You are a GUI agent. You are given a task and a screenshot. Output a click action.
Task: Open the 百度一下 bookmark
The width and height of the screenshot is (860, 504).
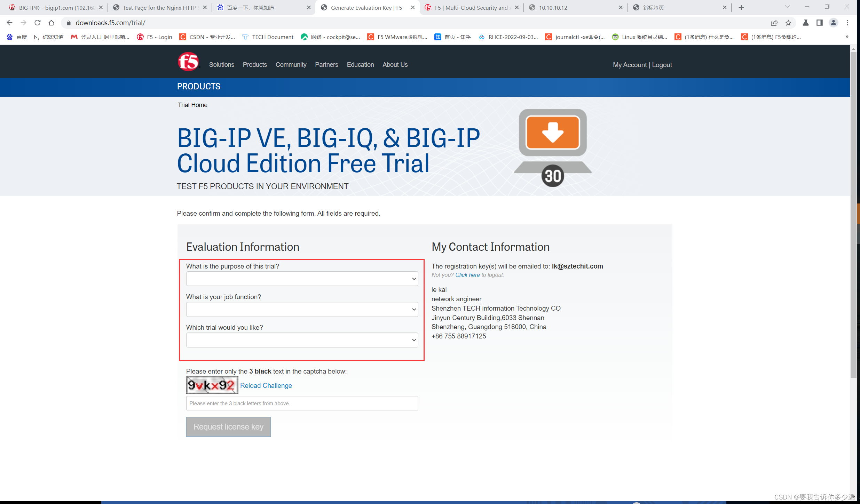pyautogui.click(x=35, y=37)
